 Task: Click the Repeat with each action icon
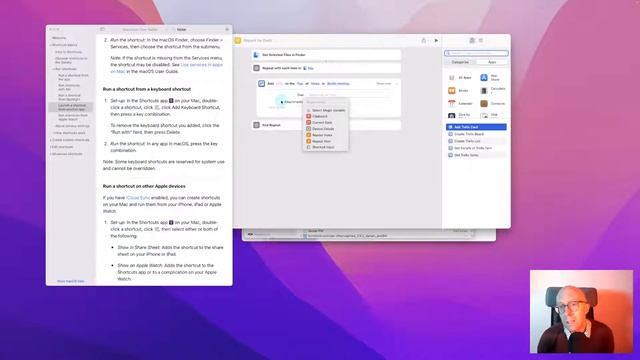click(256, 68)
